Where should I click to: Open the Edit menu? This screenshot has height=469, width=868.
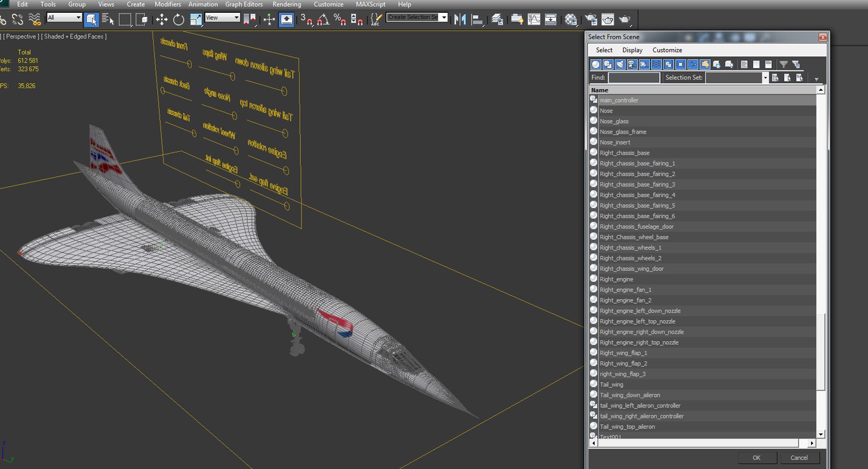[22, 4]
